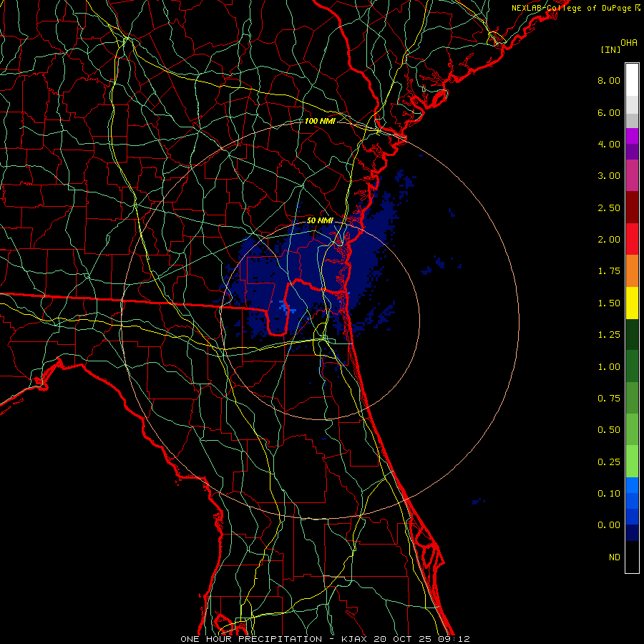The height and width of the screenshot is (644, 644).
Task: Click the 4.00 legend value label
Action: (609, 144)
